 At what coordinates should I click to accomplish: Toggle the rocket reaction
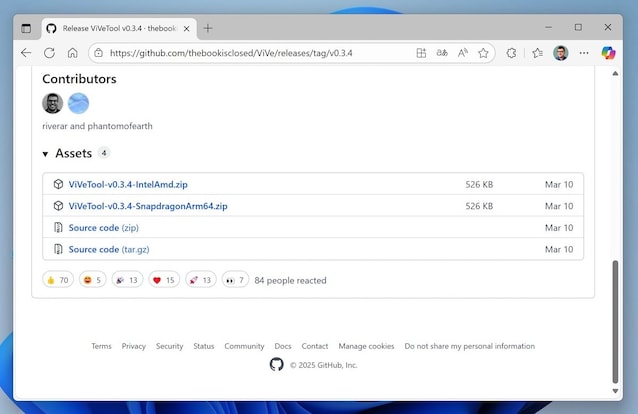[200, 280]
